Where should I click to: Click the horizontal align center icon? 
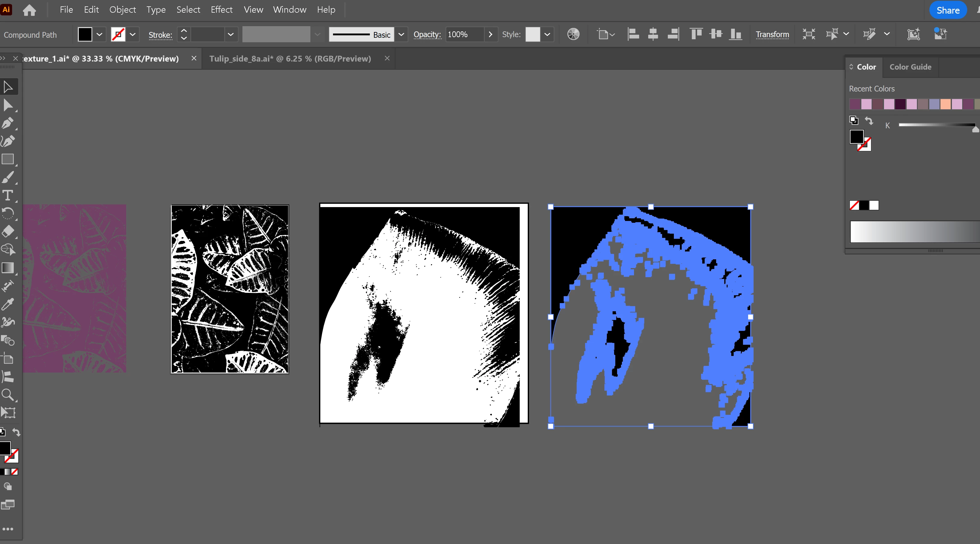[x=653, y=34]
